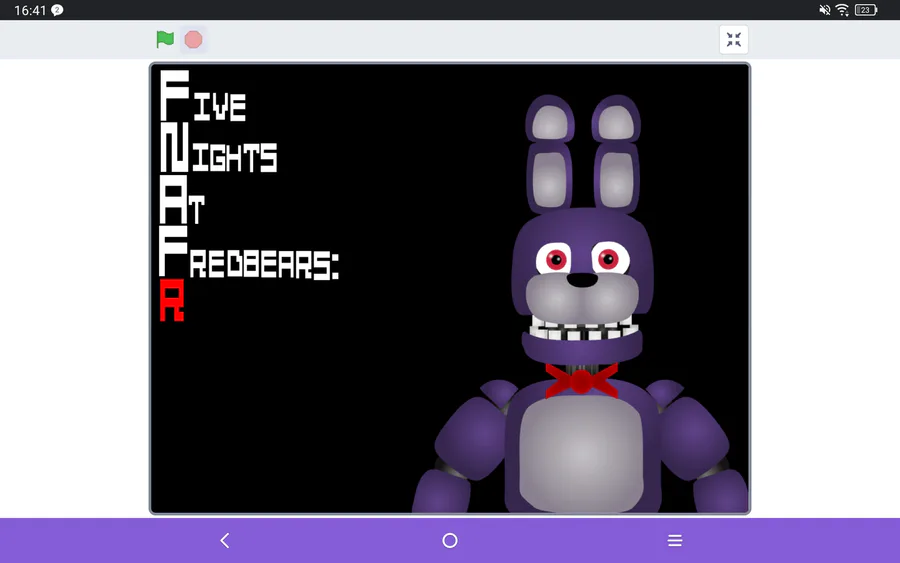Tap the Android home circle button
Image resolution: width=900 pixels, height=563 pixels.
pos(450,540)
